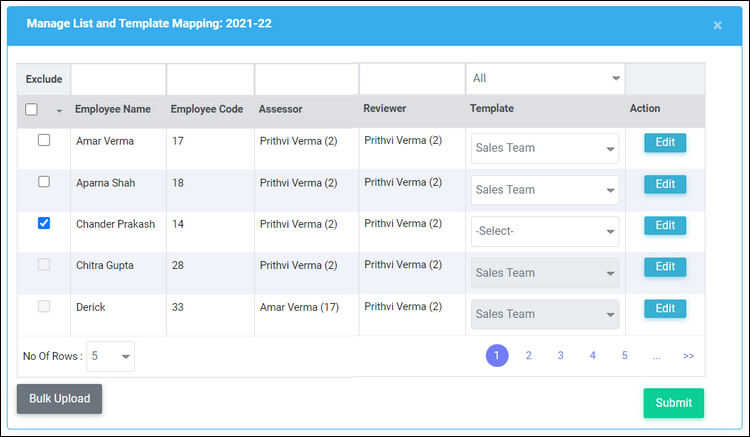This screenshot has height=437, width=750.
Task: Click the Bulk Upload button
Action: point(59,399)
